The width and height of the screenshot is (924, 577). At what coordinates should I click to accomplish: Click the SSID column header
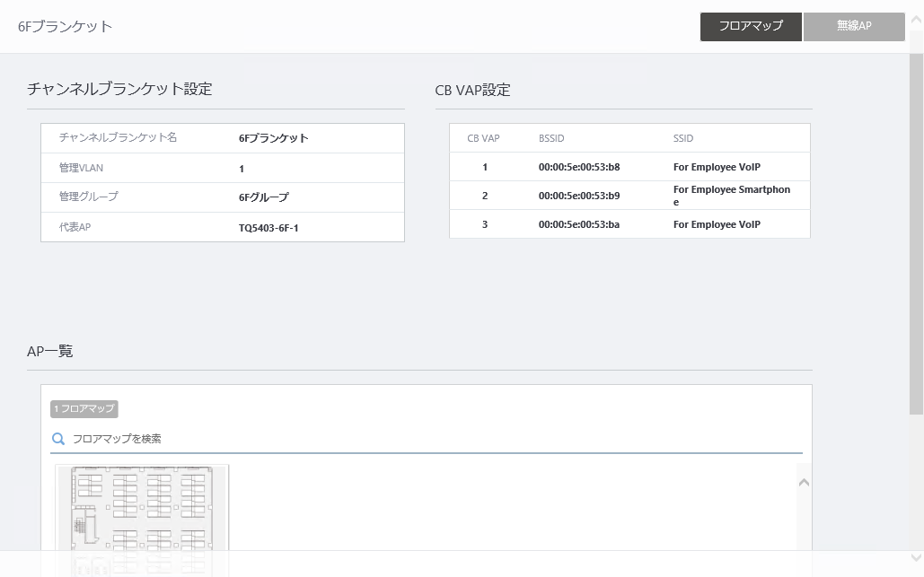pos(683,138)
